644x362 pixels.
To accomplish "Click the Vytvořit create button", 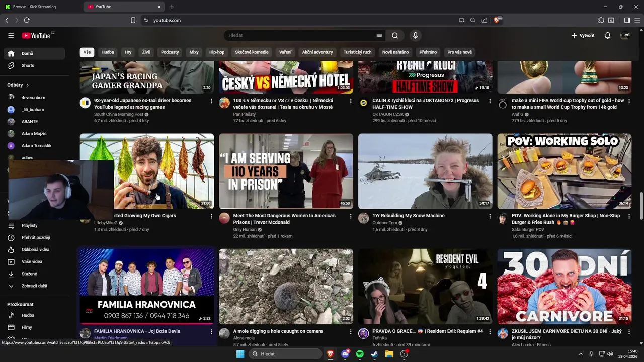I will tap(583, 36).
